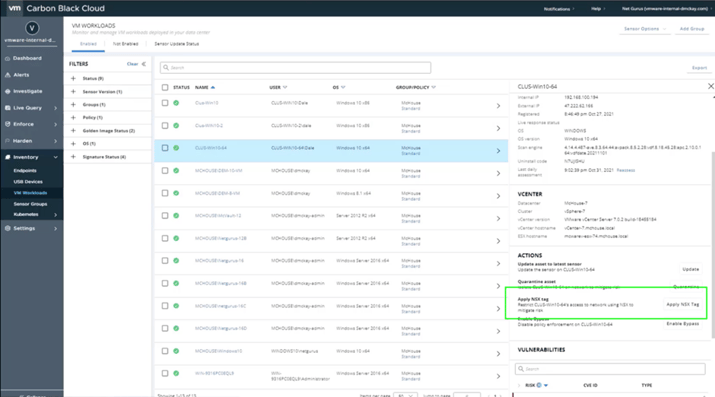Click the Reassess link in details
The width and height of the screenshot is (715, 397).
pyautogui.click(x=626, y=170)
